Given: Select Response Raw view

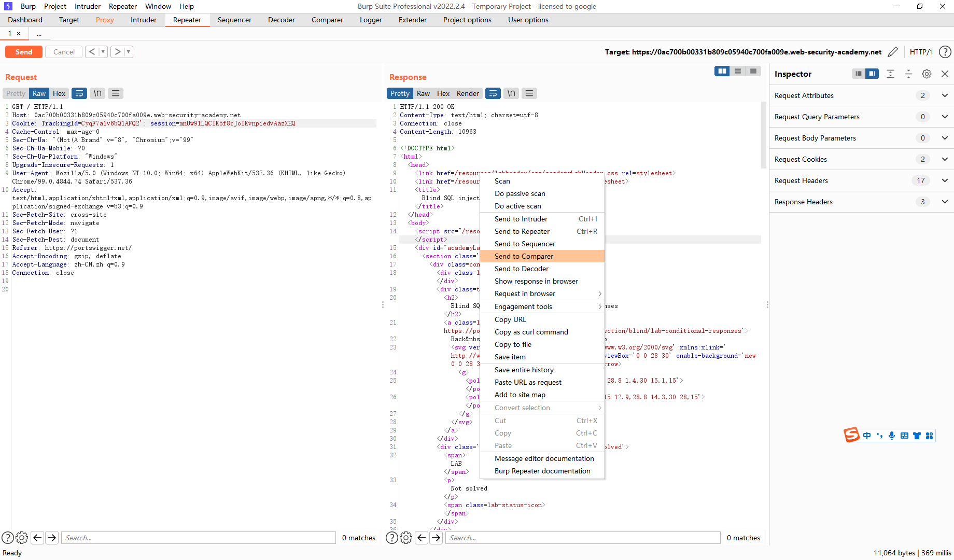Looking at the screenshot, I should pos(423,93).
